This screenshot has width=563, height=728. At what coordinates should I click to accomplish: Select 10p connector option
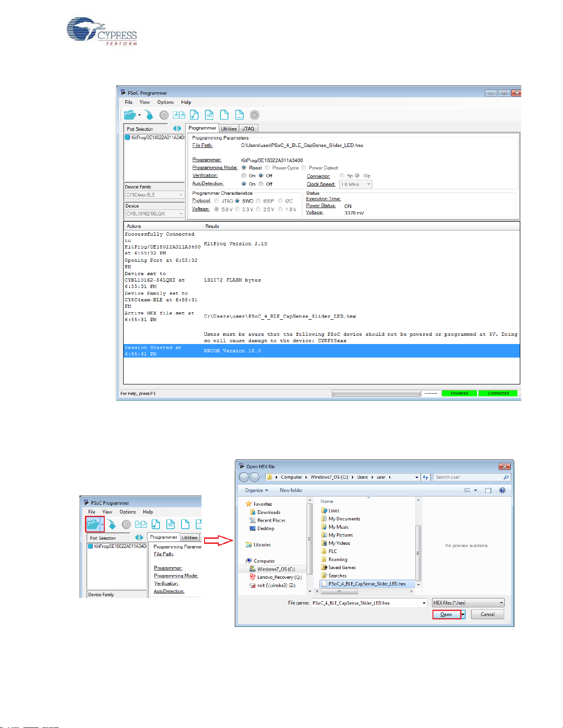(x=357, y=175)
